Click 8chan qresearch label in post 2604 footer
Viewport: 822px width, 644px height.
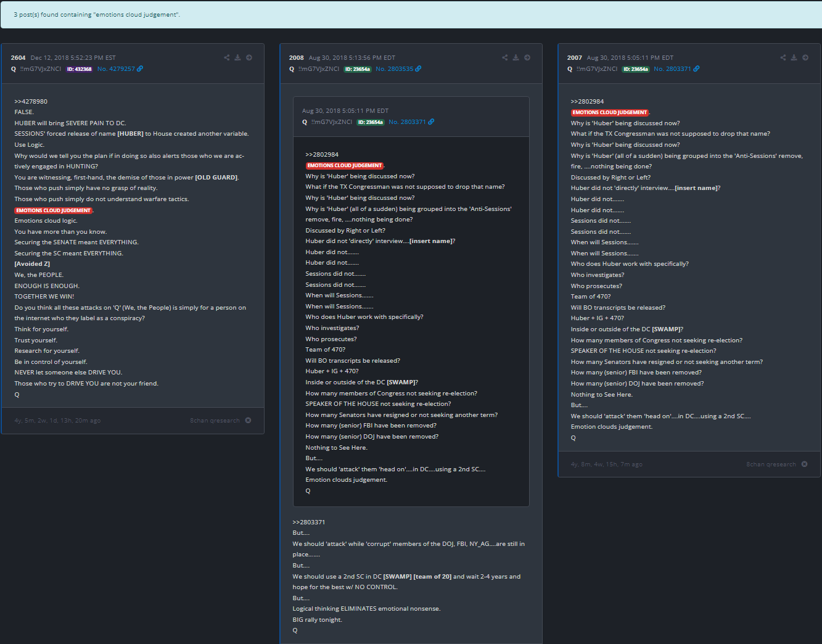click(215, 420)
